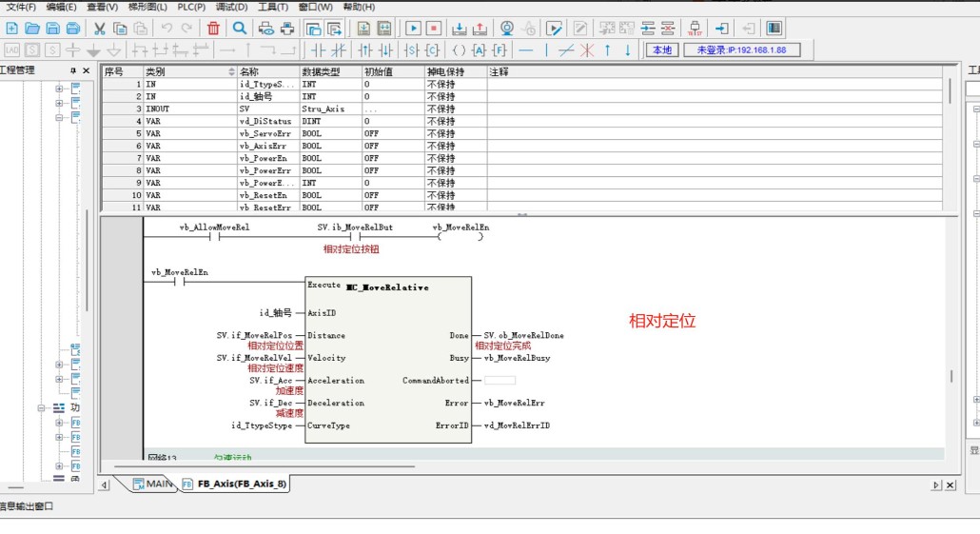Click the open folder icon

point(32,29)
